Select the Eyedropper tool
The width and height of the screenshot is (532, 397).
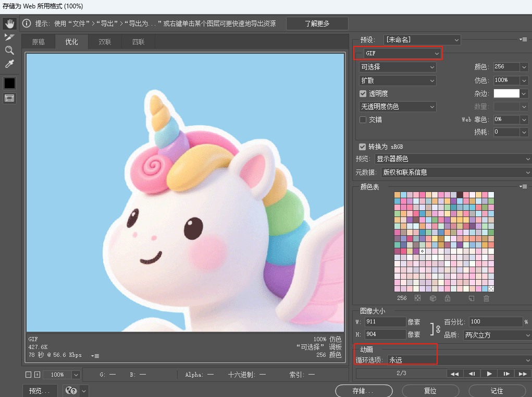click(x=9, y=64)
